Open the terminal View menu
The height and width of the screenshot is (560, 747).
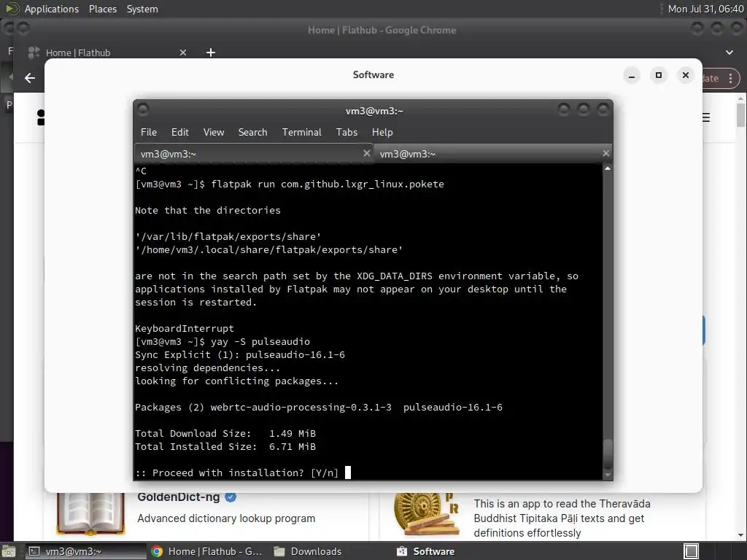click(x=214, y=133)
